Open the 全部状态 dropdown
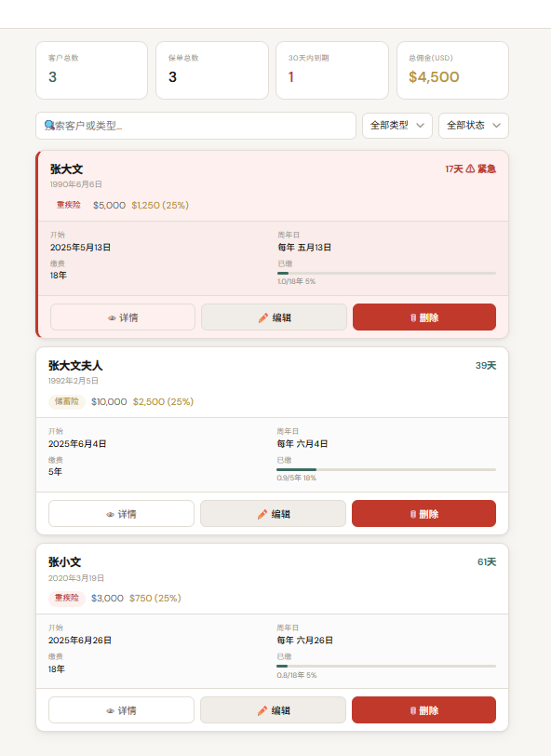 [474, 126]
